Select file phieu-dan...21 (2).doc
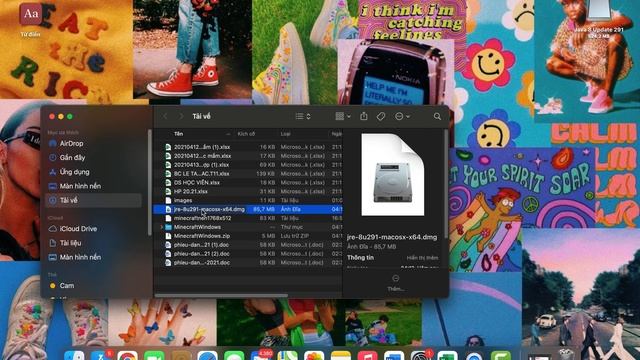Screen dimensions: 640x360 point(201,254)
